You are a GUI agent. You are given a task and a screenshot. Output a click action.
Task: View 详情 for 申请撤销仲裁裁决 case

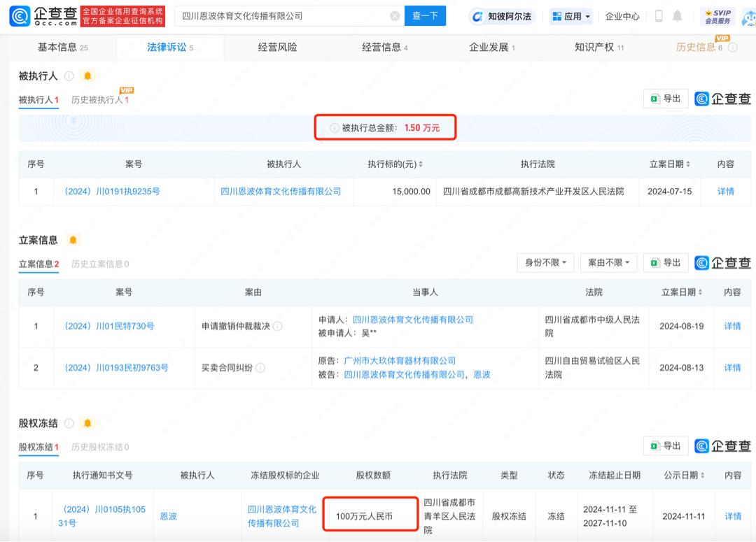pos(732,326)
